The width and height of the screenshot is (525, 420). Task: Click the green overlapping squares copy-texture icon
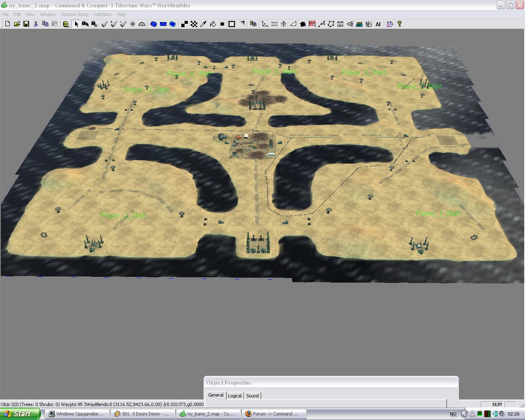pos(253,24)
